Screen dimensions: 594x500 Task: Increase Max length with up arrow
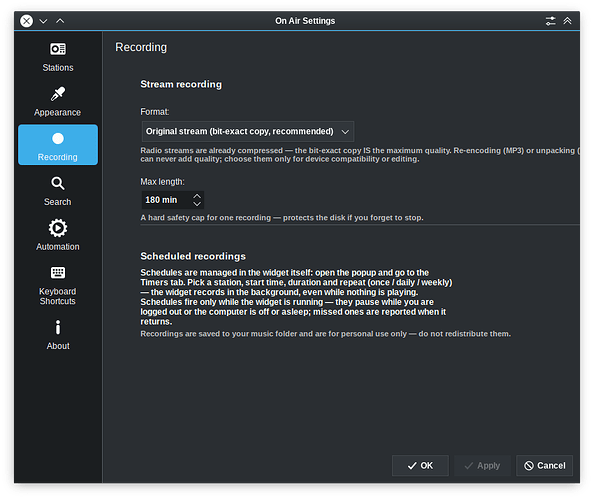[197, 196]
